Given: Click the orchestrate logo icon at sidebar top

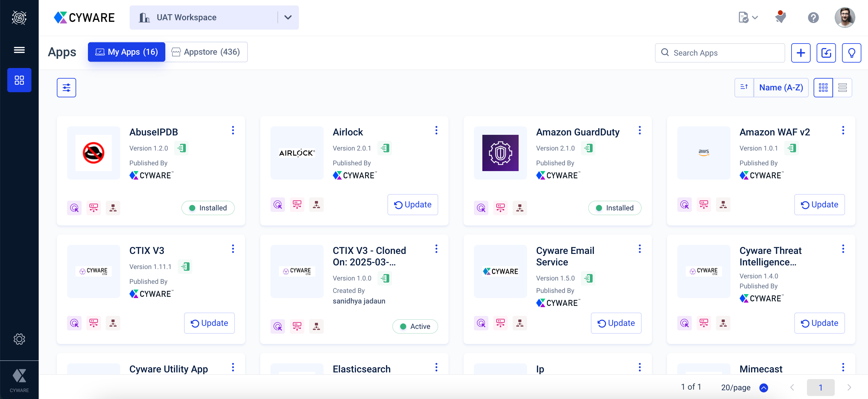Looking at the screenshot, I should (x=19, y=18).
